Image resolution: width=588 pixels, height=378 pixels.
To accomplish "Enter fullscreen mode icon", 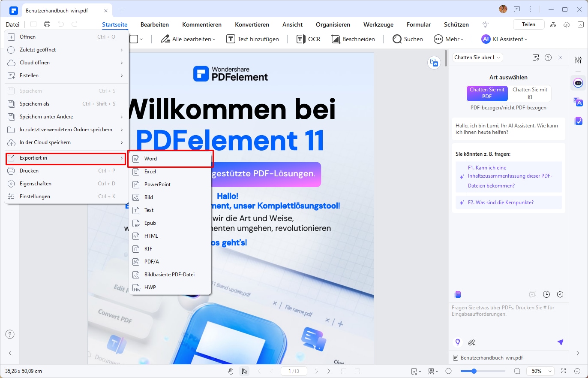I will click(x=563, y=371).
